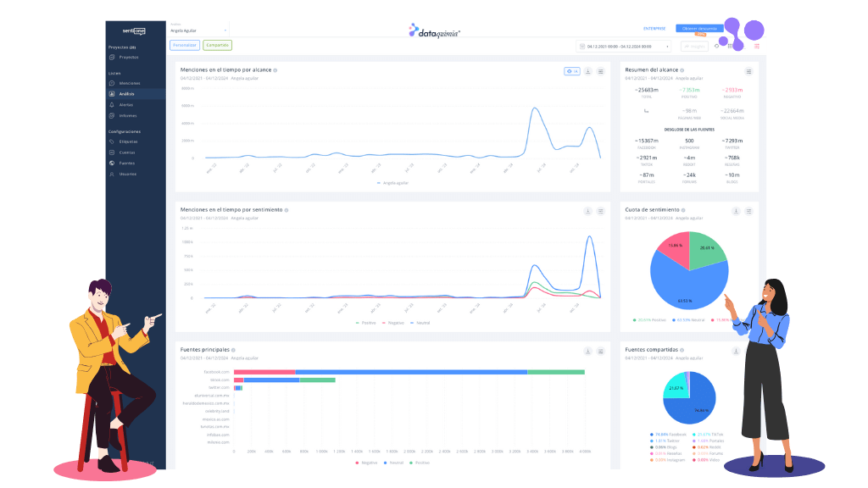Toggle the IA eye button on alcance chart

[x=572, y=72]
